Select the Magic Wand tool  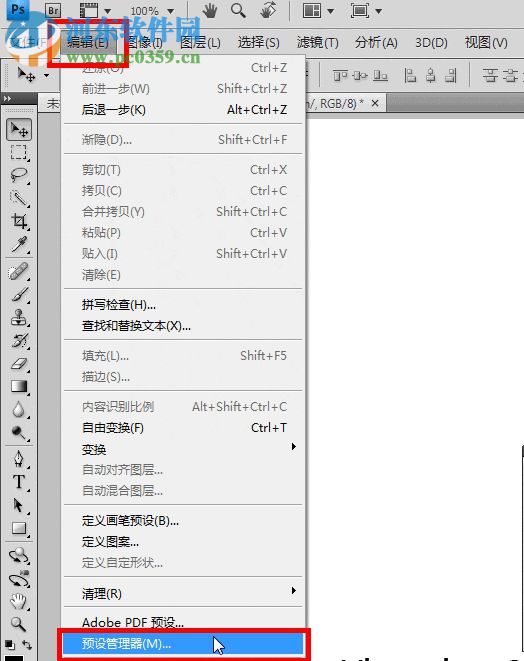coord(19,198)
